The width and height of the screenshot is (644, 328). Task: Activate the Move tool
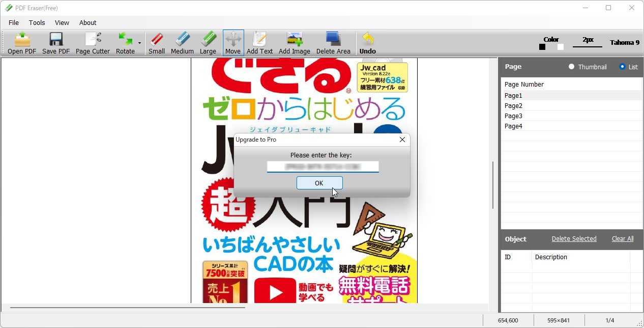coord(233,43)
